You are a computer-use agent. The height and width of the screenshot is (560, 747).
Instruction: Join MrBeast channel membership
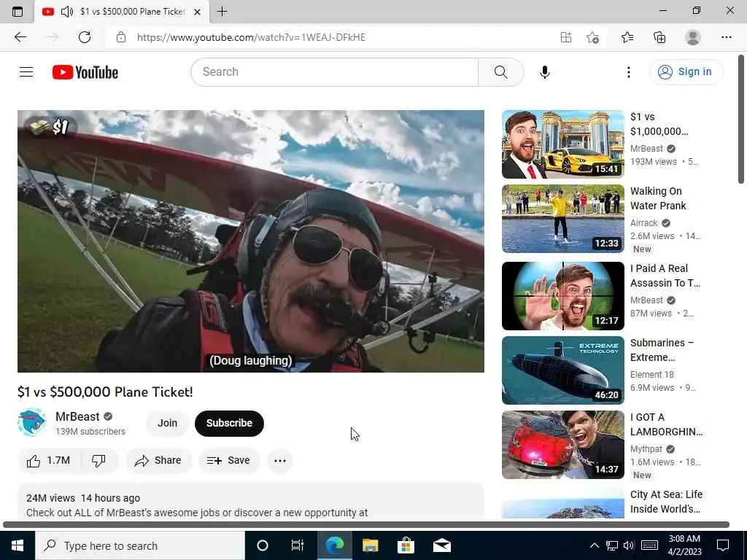167,424
